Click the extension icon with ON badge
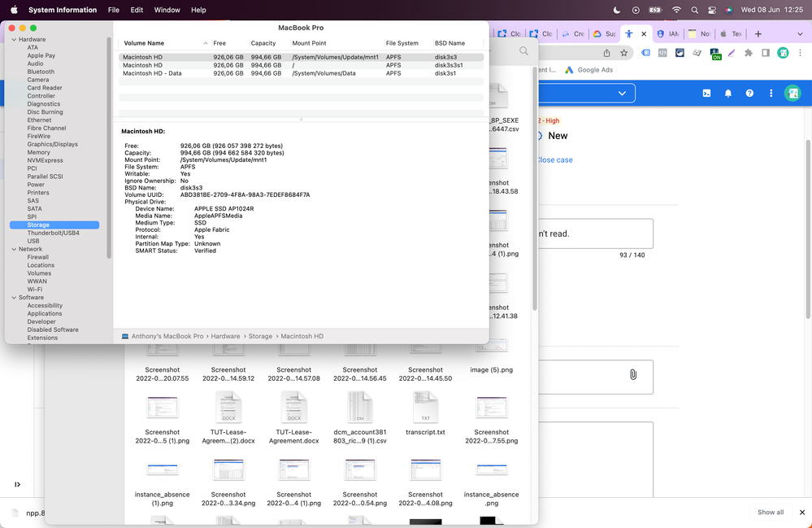The image size is (812, 528). click(x=715, y=54)
